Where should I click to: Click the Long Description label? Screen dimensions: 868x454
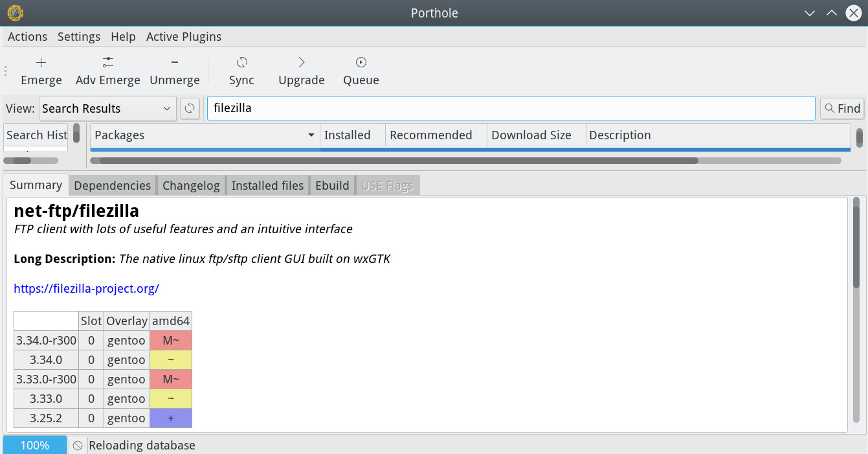(65, 259)
